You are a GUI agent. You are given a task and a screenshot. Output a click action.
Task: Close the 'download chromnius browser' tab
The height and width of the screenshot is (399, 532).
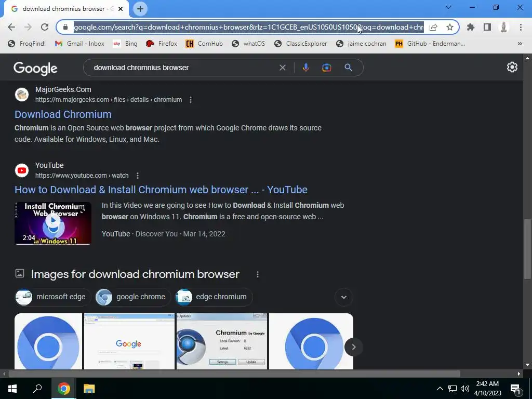coord(121,9)
